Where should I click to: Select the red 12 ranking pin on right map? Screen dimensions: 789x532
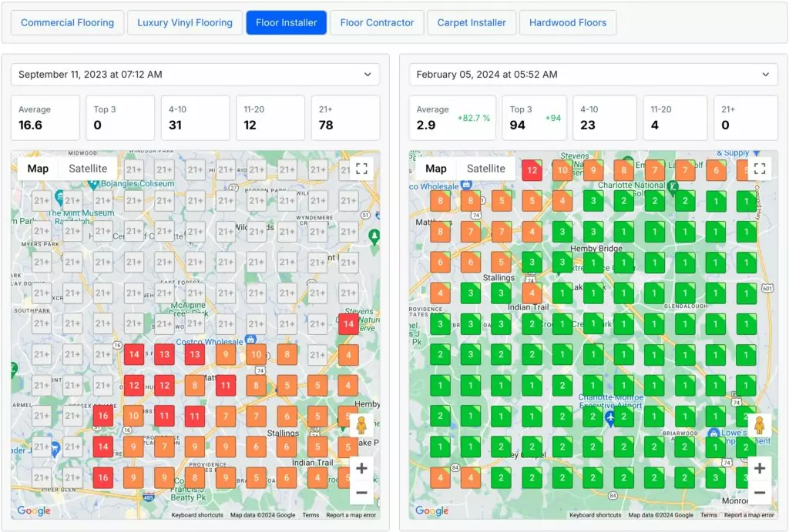tap(532, 168)
